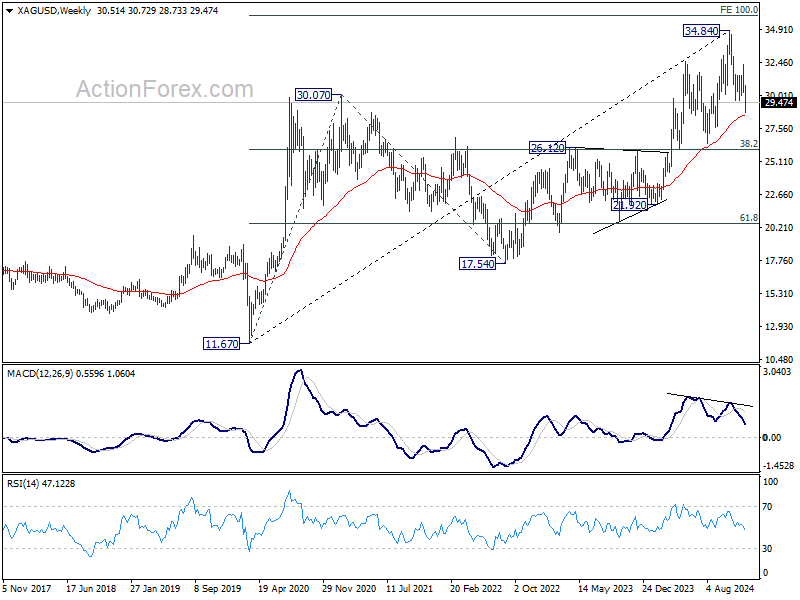Click the 11 Jul 2021 date label

410,589
